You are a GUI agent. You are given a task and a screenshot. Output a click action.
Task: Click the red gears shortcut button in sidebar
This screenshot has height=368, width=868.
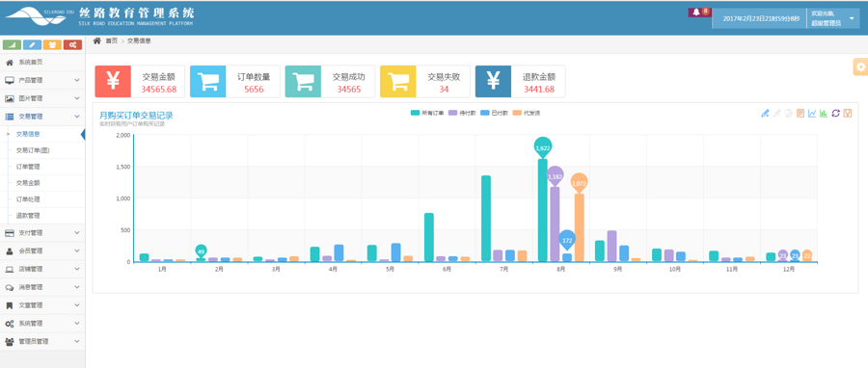click(x=72, y=44)
